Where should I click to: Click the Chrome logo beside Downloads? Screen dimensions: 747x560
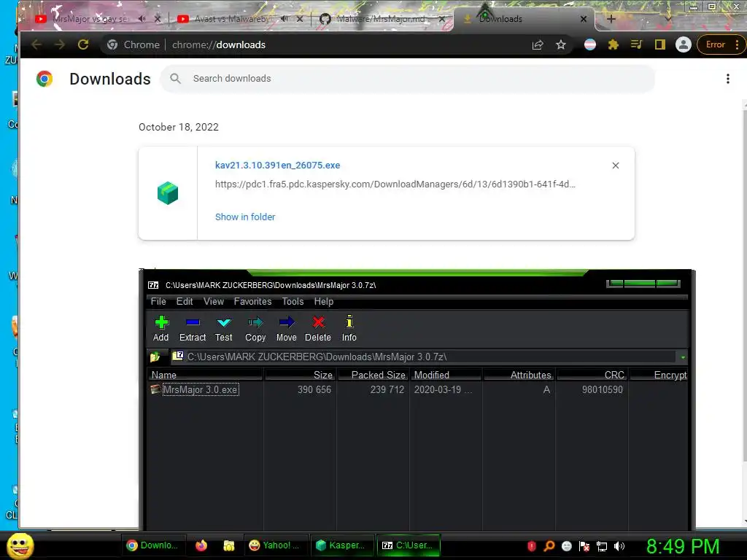point(44,79)
